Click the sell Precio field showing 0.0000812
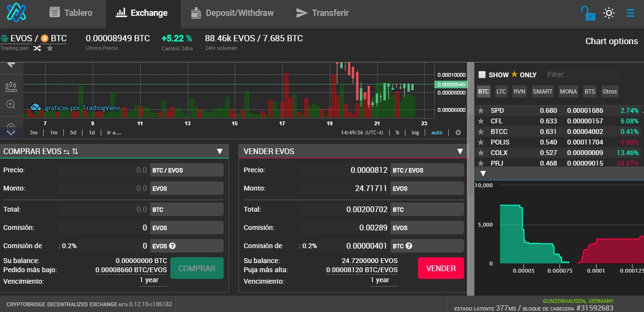644x312 pixels. tap(345, 170)
